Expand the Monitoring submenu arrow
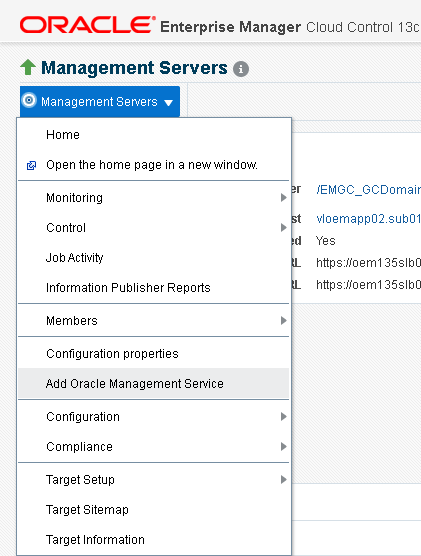Screen dimensions: 421x556 point(283,198)
